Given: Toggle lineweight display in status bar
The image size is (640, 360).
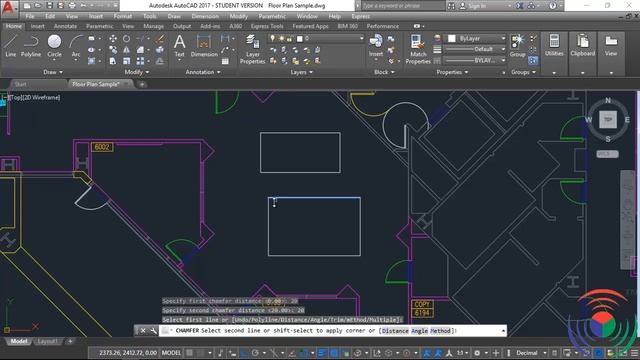Looking at the screenshot, I should coord(321,353).
